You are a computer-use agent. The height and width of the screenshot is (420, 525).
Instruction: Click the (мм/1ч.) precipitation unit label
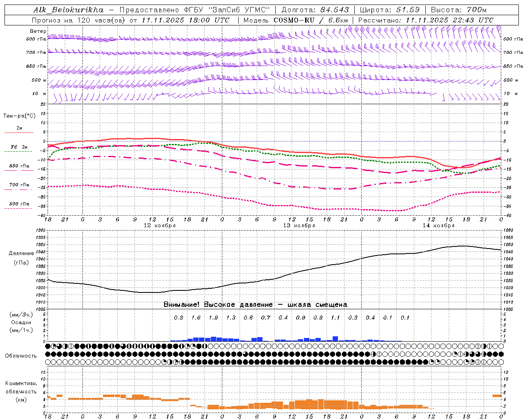click(x=21, y=330)
